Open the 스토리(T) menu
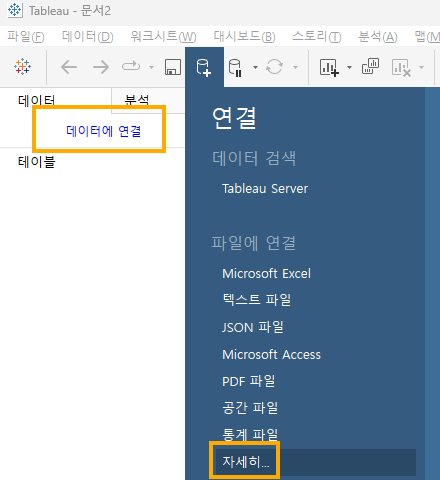Screen dimensions: 440x480 (317, 36)
